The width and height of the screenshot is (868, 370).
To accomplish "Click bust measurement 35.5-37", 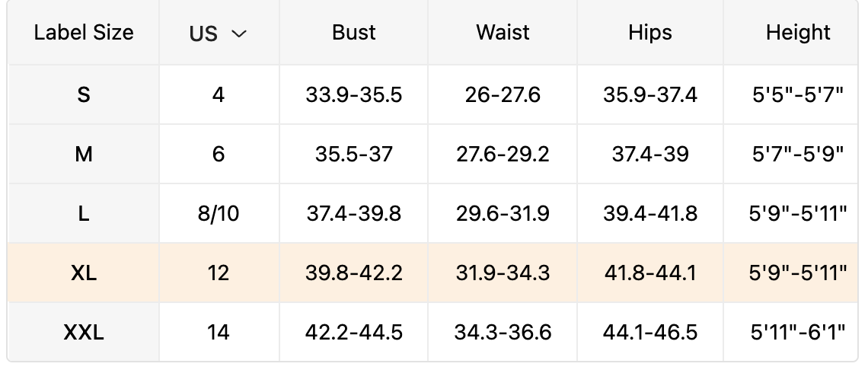I will [x=354, y=155].
